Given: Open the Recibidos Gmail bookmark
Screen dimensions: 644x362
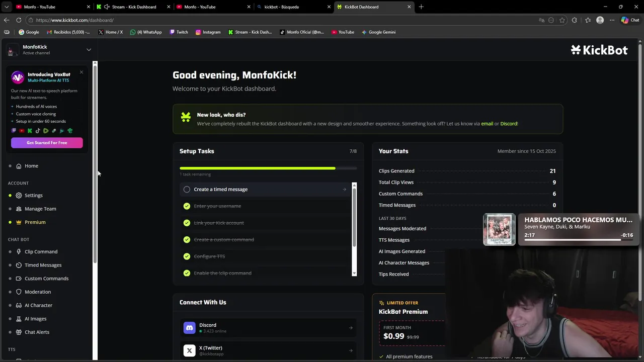Looking at the screenshot, I should tap(68, 32).
